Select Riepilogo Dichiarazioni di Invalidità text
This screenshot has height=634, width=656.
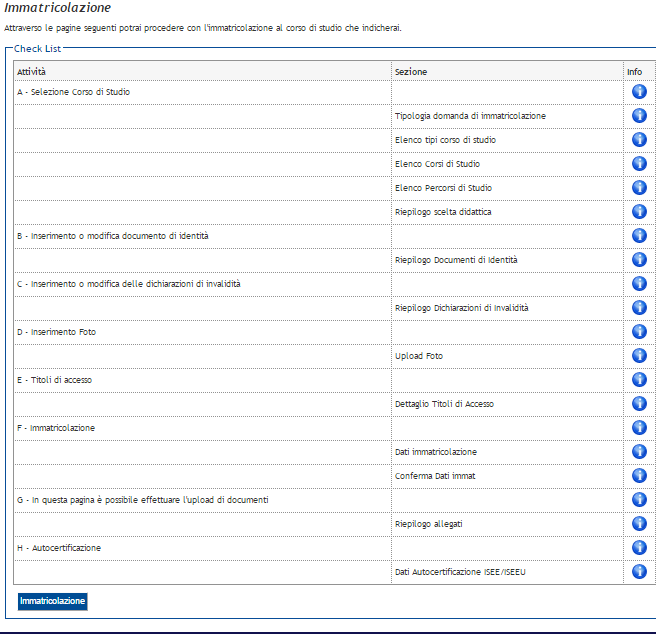click(x=461, y=308)
